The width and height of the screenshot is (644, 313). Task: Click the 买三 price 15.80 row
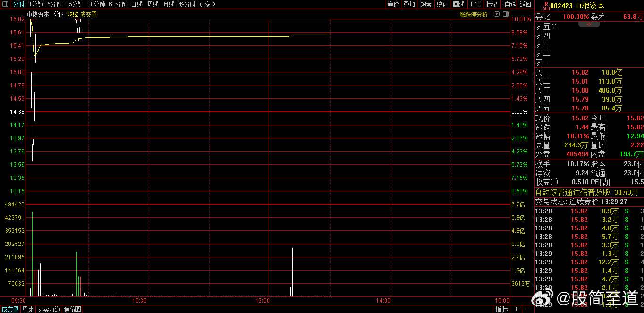tap(589, 90)
